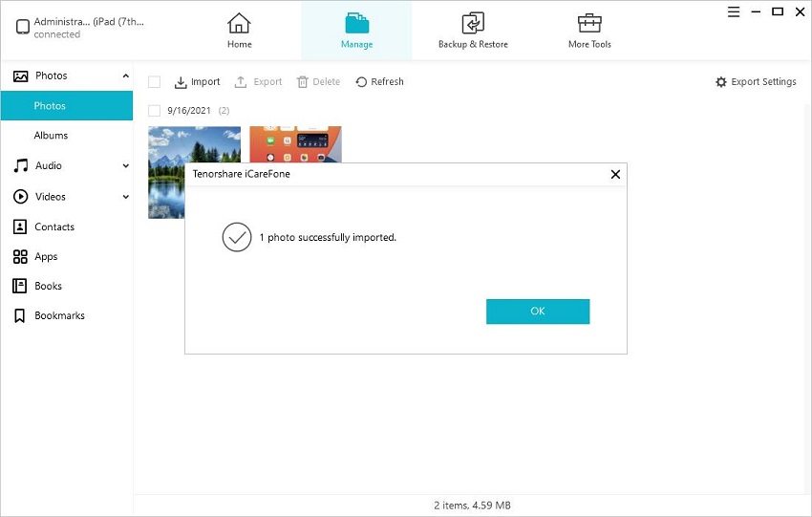
Task: Click the Videos play icon
Action: [x=20, y=196]
